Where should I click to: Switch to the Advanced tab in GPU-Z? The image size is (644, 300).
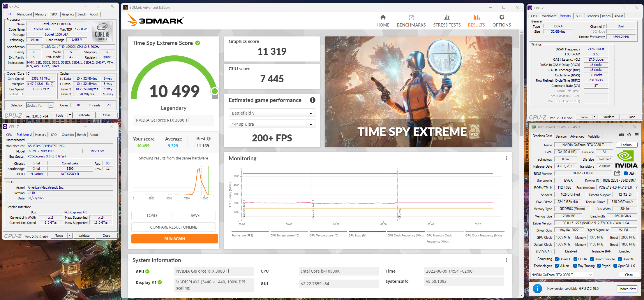point(577,136)
